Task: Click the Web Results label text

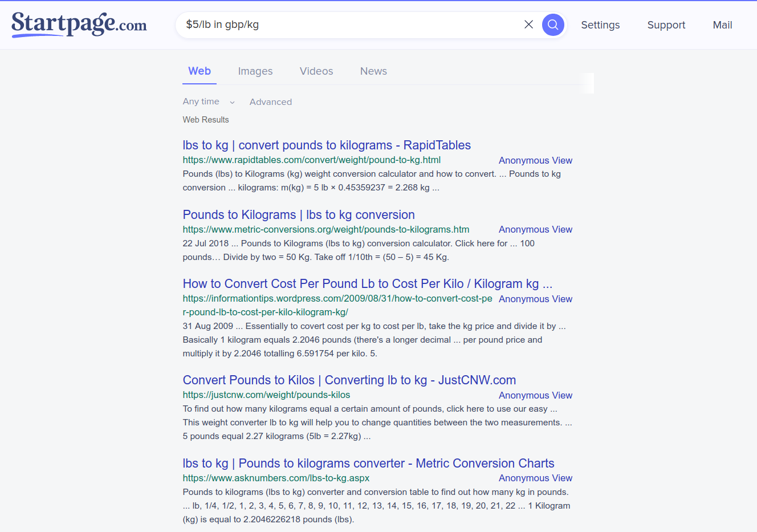Action: tap(206, 120)
